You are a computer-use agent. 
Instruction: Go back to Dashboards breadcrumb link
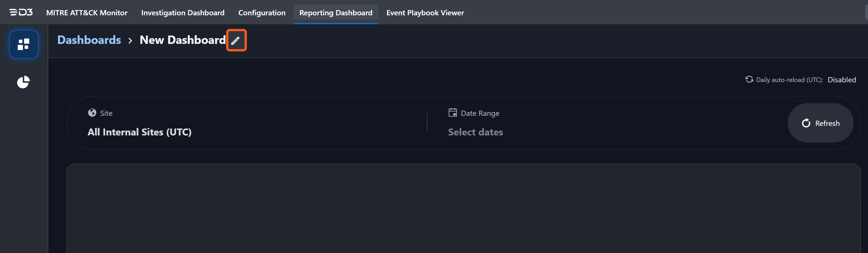click(89, 40)
